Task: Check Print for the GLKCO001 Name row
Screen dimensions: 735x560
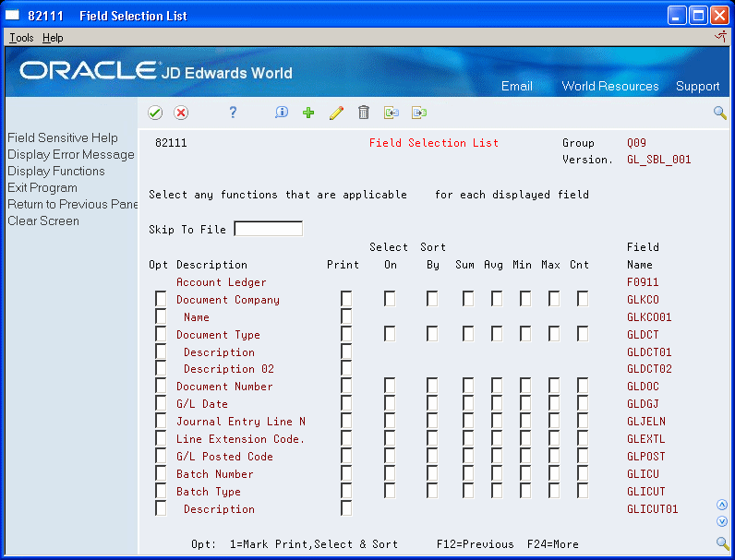Action: (346, 316)
